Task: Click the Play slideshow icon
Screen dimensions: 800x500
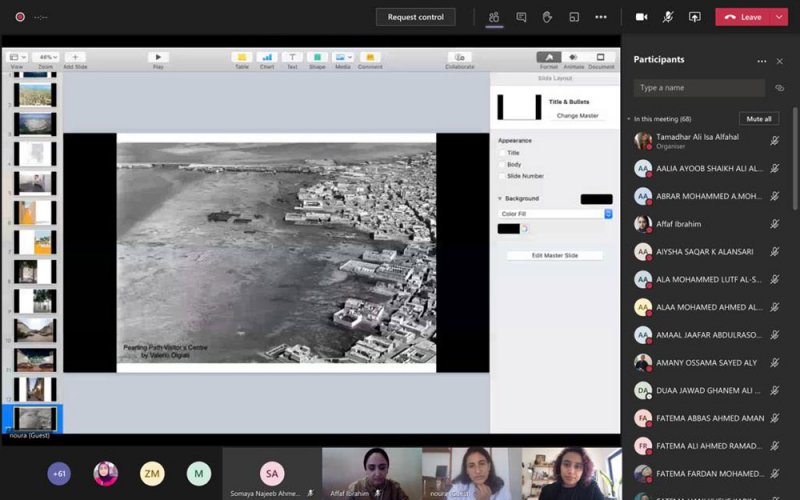Action: (158, 57)
